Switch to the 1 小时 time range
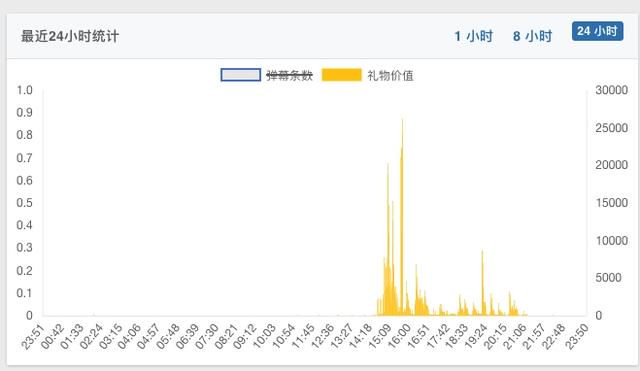The width and height of the screenshot is (640, 371). point(473,36)
